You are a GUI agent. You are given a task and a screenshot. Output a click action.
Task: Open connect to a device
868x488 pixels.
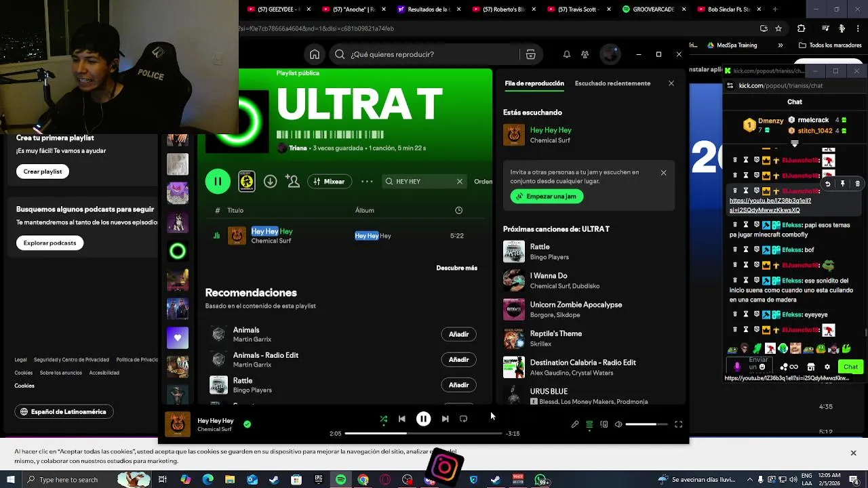tap(604, 424)
